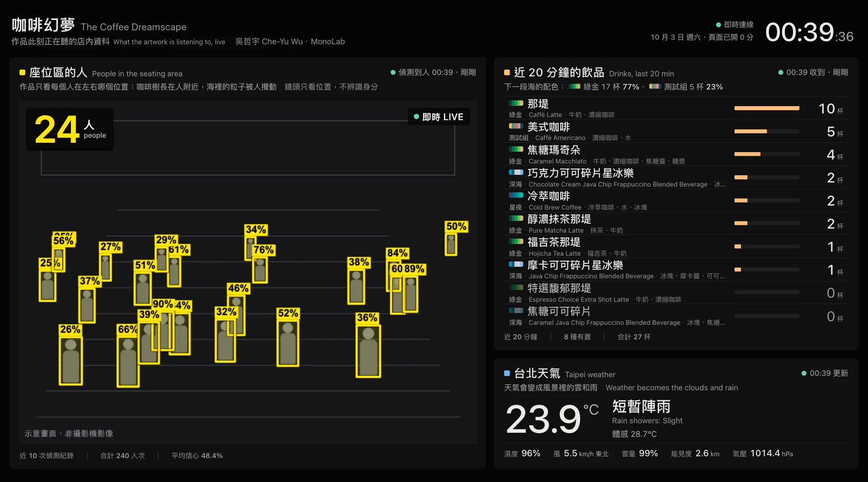The image size is (868, 482).
Task: Click the green dot before 偵測到人 00:39
Action: click(x=393, y=72)
